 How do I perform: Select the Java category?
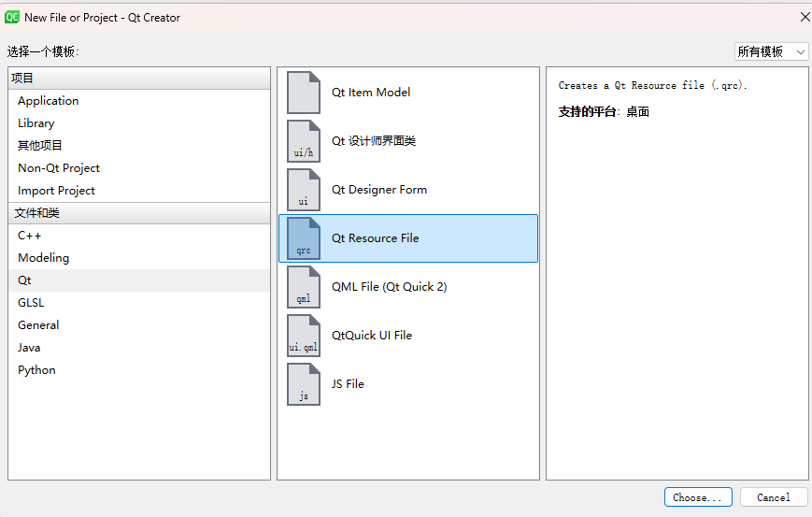tap(139, 348)
